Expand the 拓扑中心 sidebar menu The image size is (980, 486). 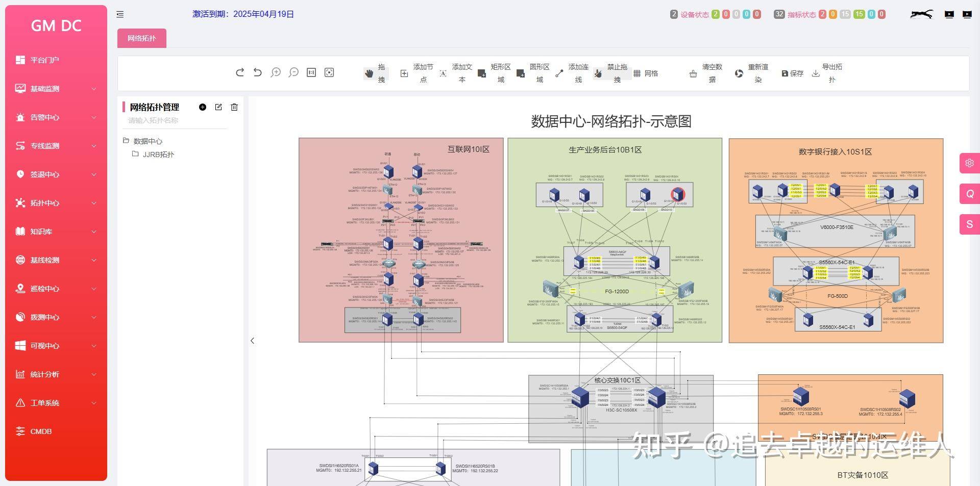pyautogui.click(x=56, y=203)
